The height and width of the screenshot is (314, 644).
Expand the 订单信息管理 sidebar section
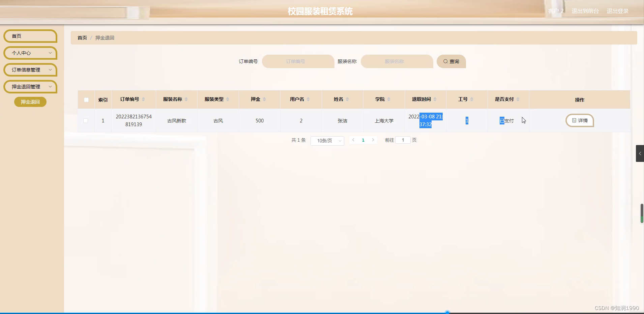[30, 70]
